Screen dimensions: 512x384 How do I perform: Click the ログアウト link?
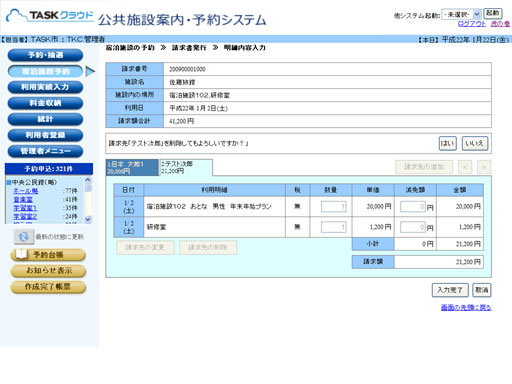click(x=472, y=24)
